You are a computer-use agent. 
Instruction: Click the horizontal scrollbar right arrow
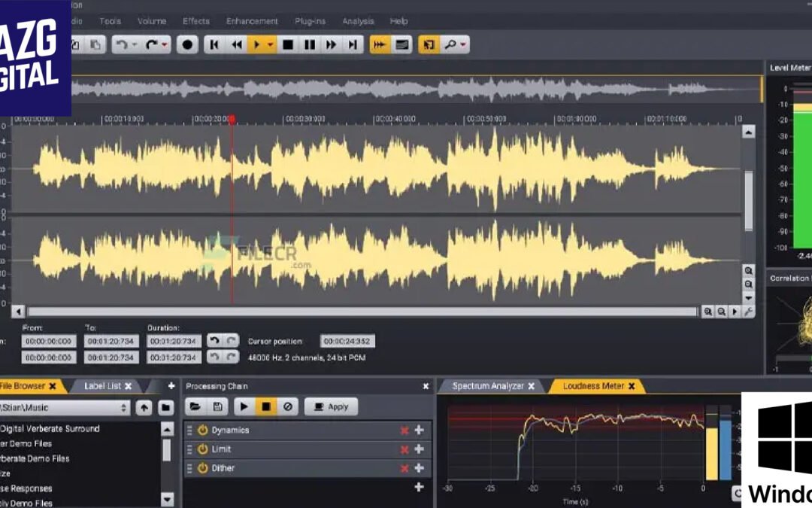(735, 312)
